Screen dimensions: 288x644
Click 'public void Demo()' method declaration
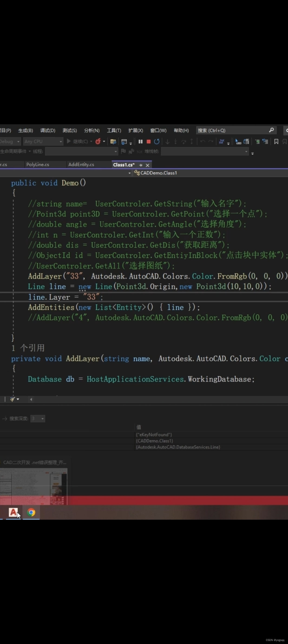coord(49,183)
